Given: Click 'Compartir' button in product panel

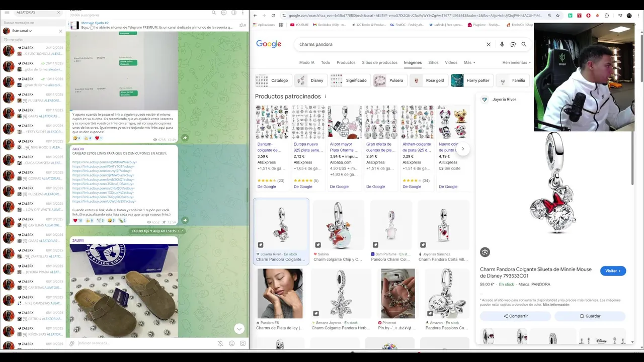Looking at the screenshot, I should click(515, 316).
